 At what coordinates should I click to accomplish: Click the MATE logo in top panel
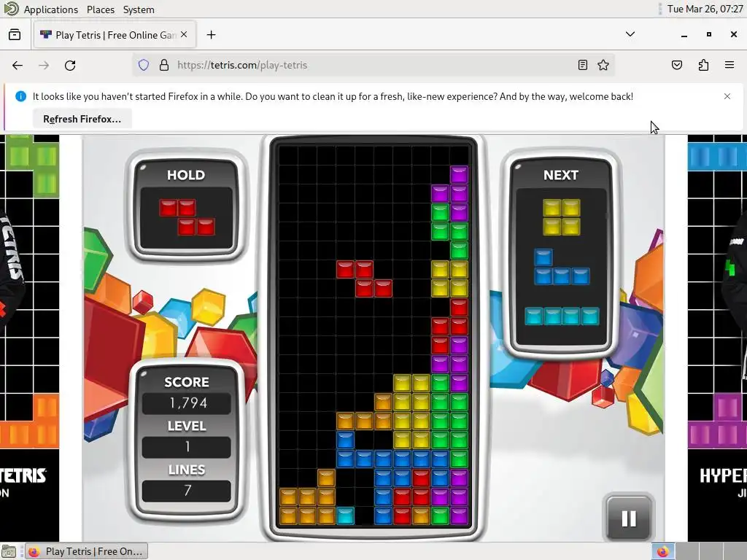pos(10,9)
